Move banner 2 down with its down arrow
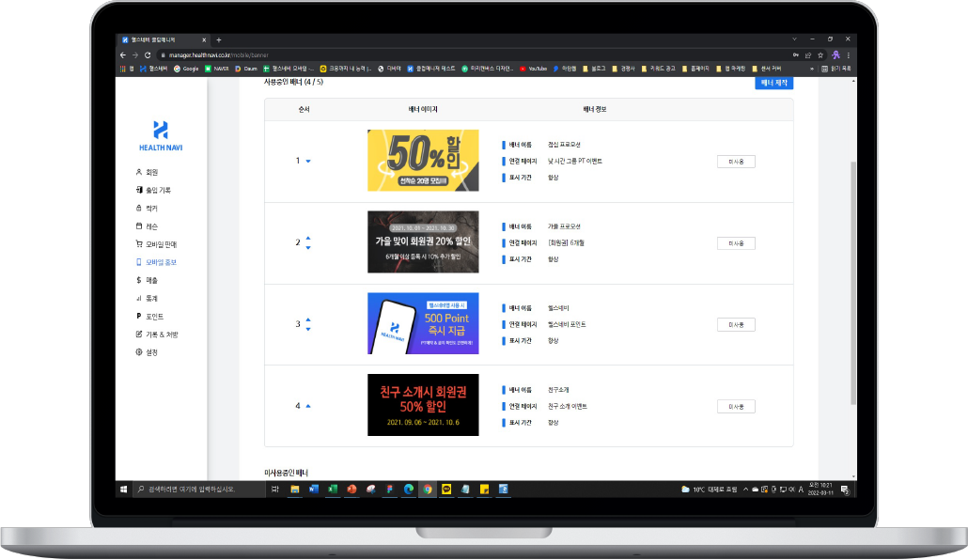 pyautogui.click(x=308, y=248)
